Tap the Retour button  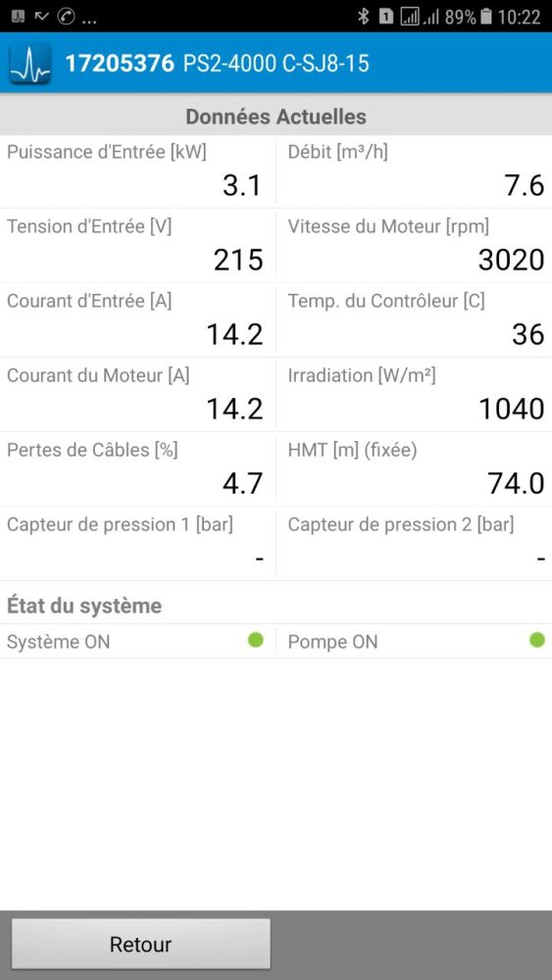140,944
